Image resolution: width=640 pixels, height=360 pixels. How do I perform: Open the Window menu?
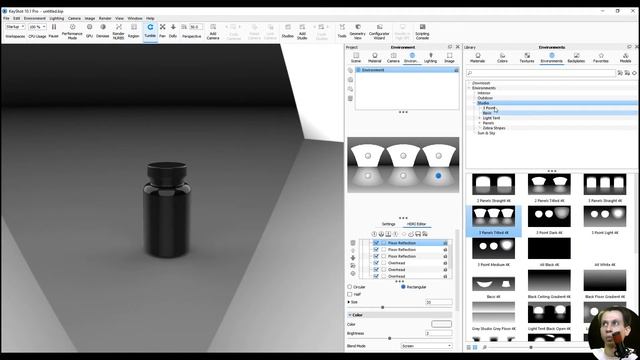135,18
